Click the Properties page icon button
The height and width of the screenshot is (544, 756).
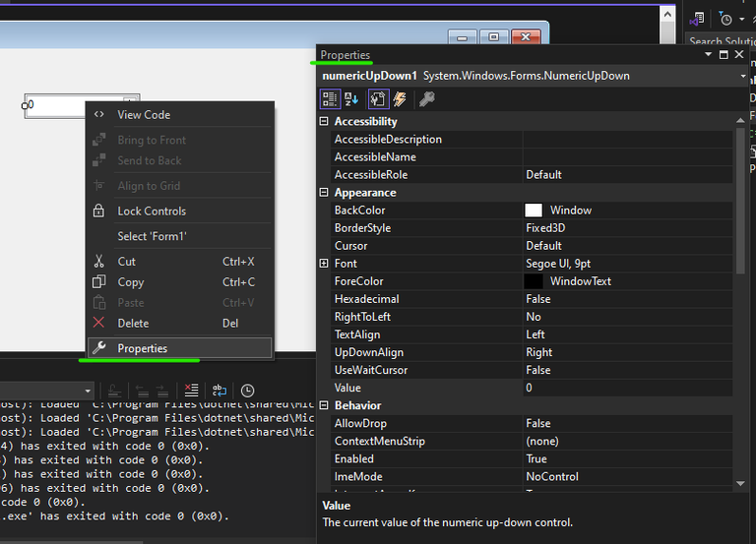377,98
